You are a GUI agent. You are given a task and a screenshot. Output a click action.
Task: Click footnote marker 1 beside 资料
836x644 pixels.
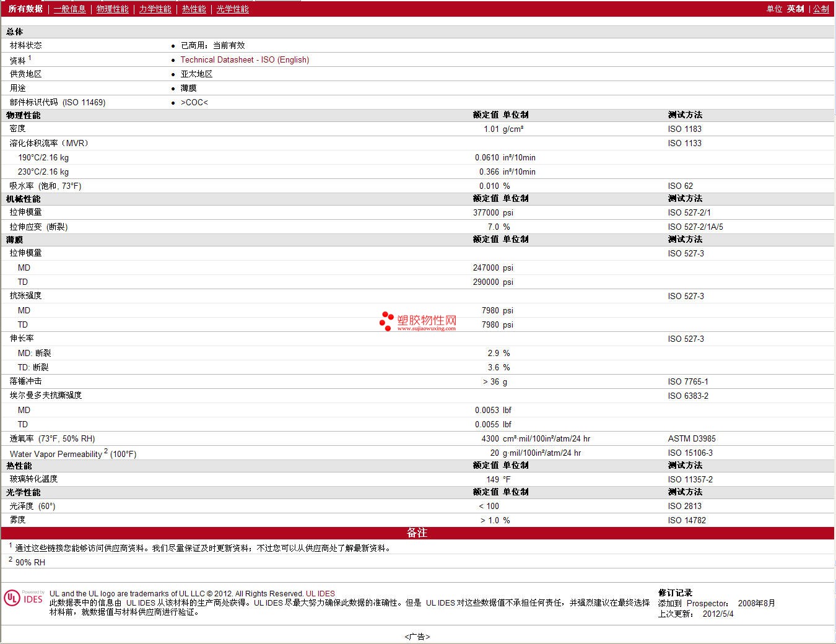pos(30,58)
